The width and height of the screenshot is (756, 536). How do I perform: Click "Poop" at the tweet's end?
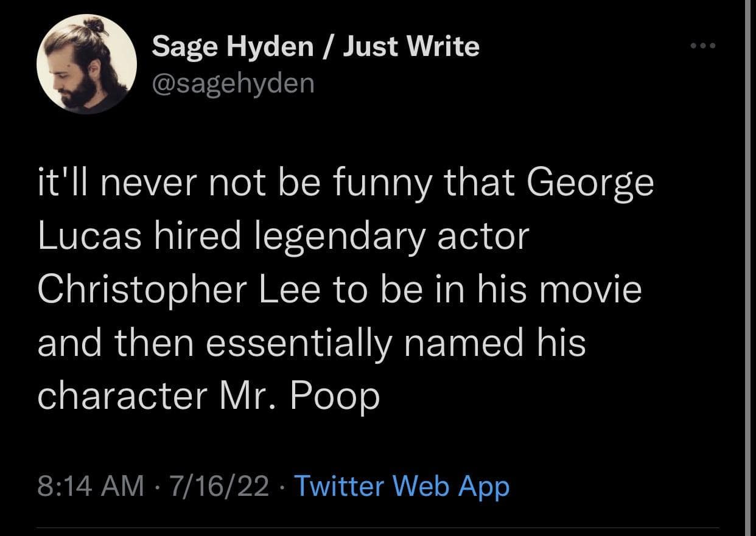(335, 395)
